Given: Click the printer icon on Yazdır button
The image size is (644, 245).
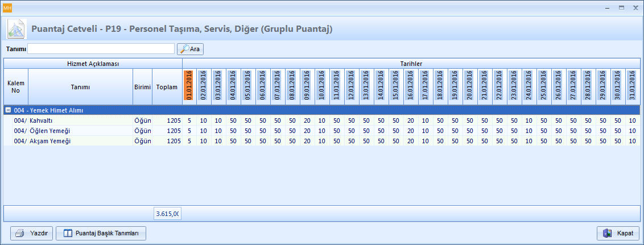Looking at the screenshot, I should (19, 233).
